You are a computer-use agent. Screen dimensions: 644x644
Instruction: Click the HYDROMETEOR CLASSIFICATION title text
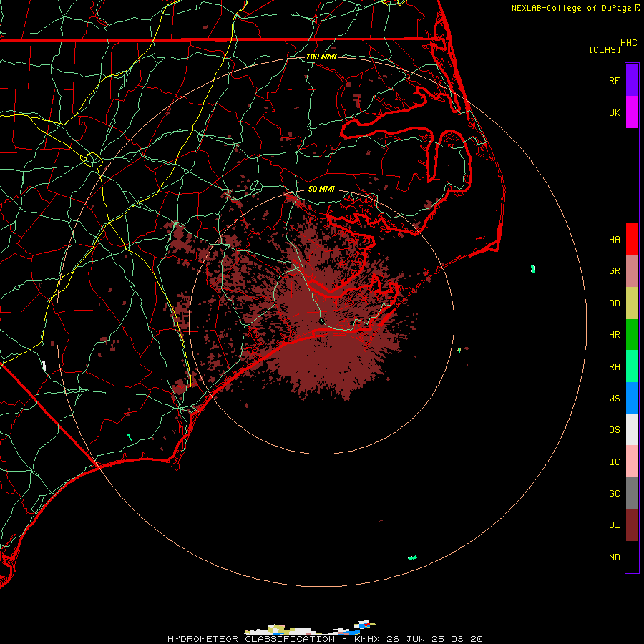251,639
